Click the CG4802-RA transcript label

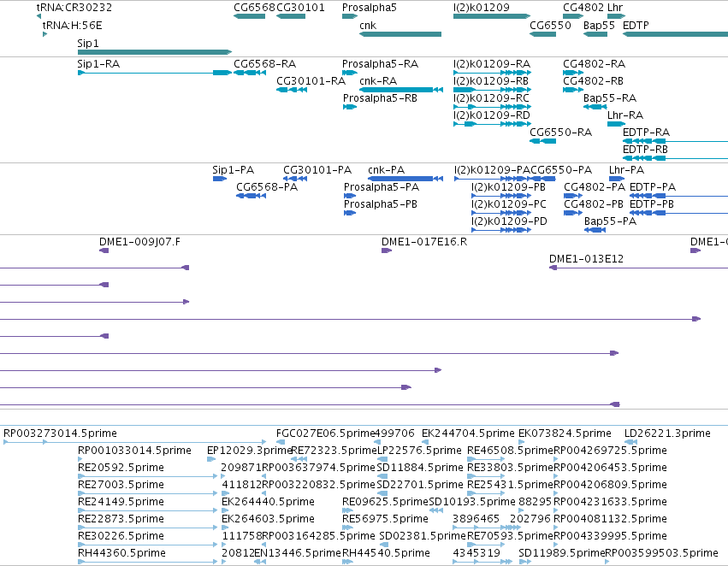pos(595,64)
